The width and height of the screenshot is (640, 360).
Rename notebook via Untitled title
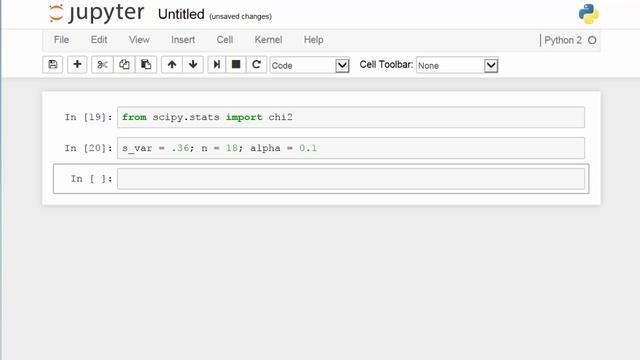click(x=181, y=14)
